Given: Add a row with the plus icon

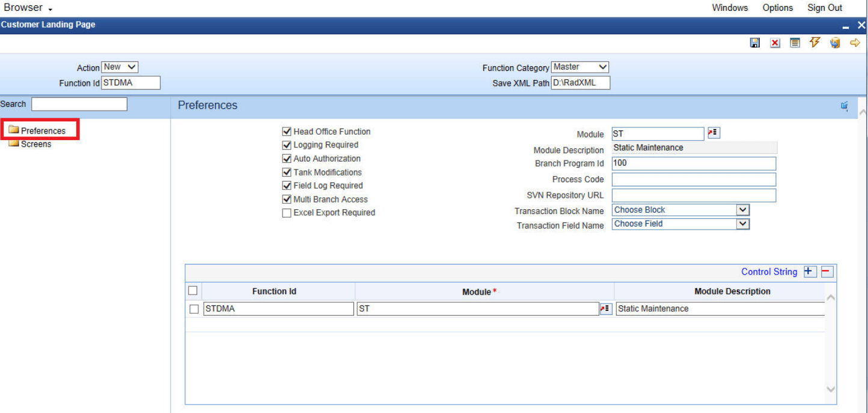Looking at the screenshot, I should tap(810, 272).
